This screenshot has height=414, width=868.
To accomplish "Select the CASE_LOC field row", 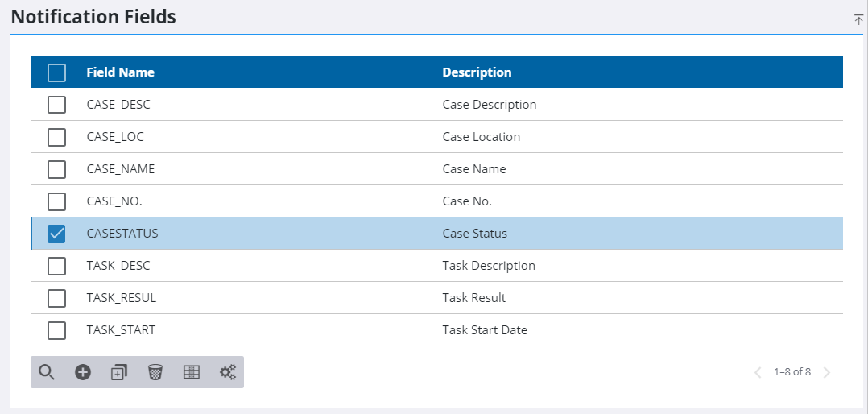I will click(x=115, y=137).
